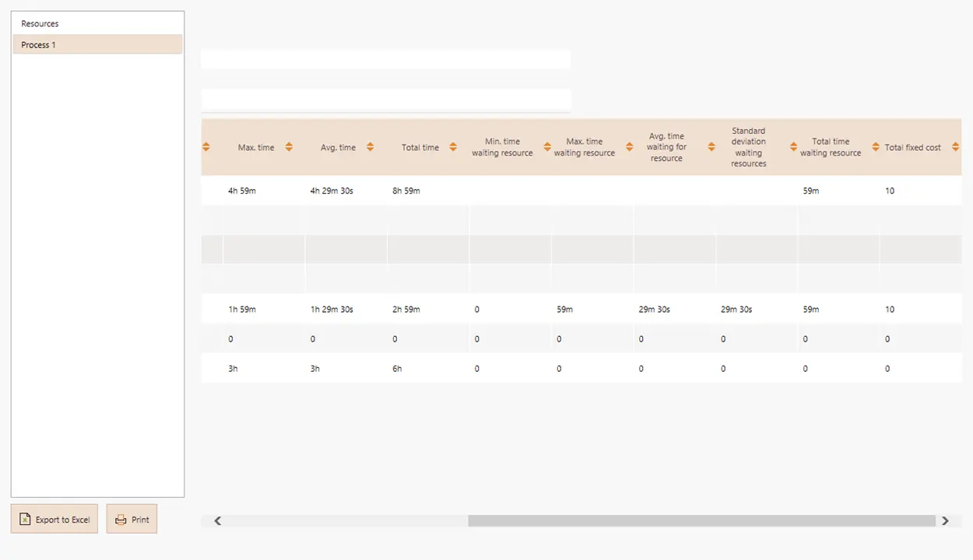973x560 pixels.
Task: Click the Total time column sort arrows
Action: pos(453,147)
